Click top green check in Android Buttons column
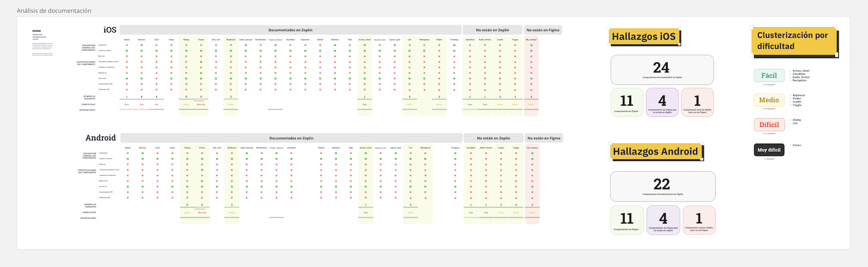The height and width of the screenshot is (267, 868). click(142, 153)
